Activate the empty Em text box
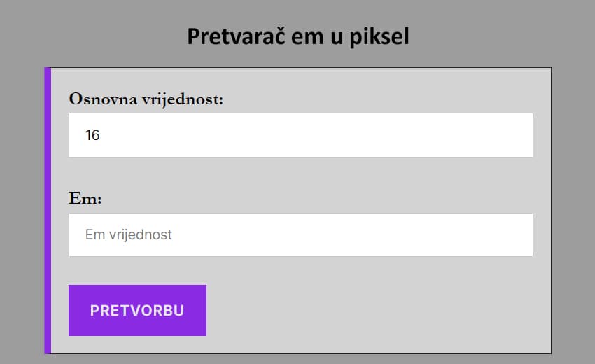The image size is (595, 364). [350, 234]
